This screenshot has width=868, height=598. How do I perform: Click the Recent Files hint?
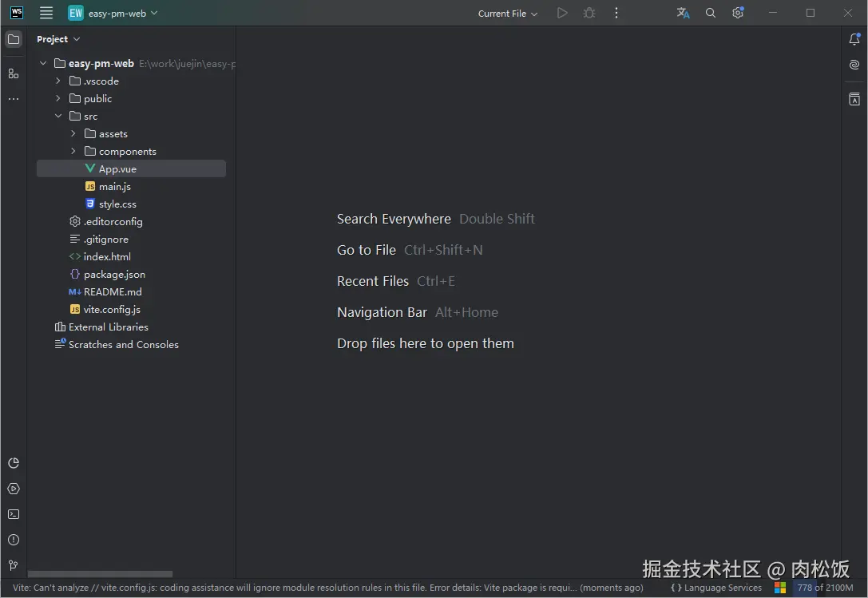pos(373,281)
